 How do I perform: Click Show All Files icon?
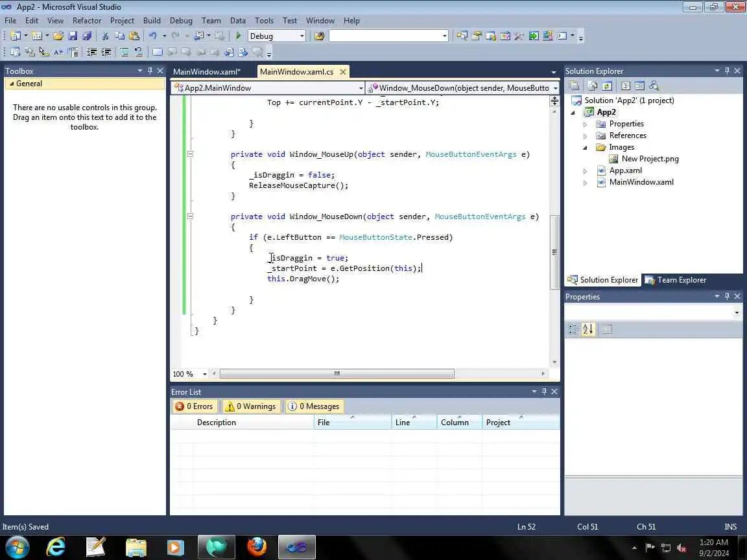(x=593, y=86)
